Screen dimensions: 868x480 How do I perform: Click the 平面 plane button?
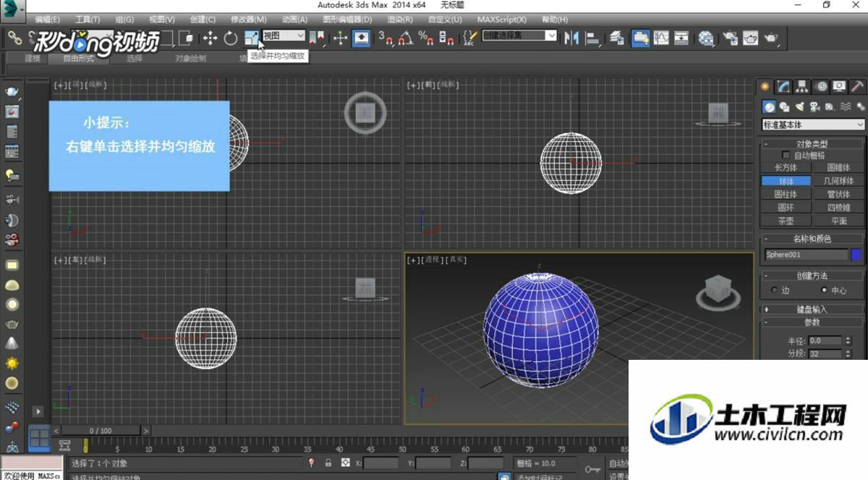pyautogui.click(x=838, y=221)
